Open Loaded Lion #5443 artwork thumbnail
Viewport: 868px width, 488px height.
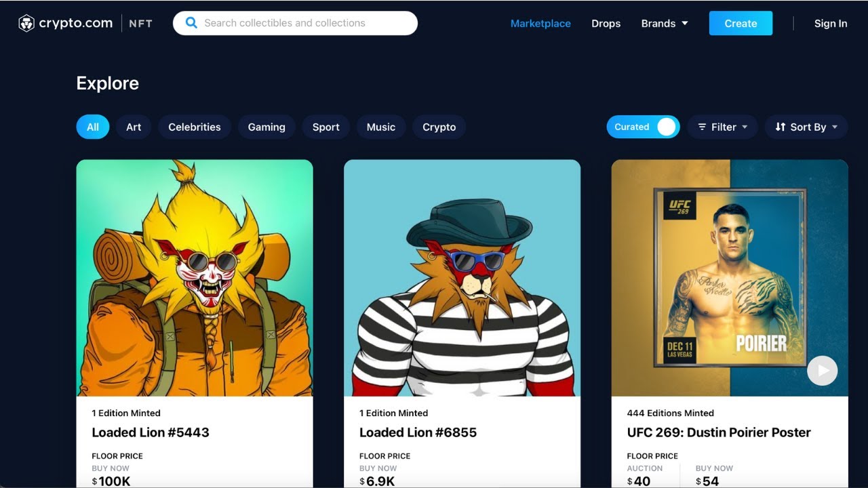(195, 278)
